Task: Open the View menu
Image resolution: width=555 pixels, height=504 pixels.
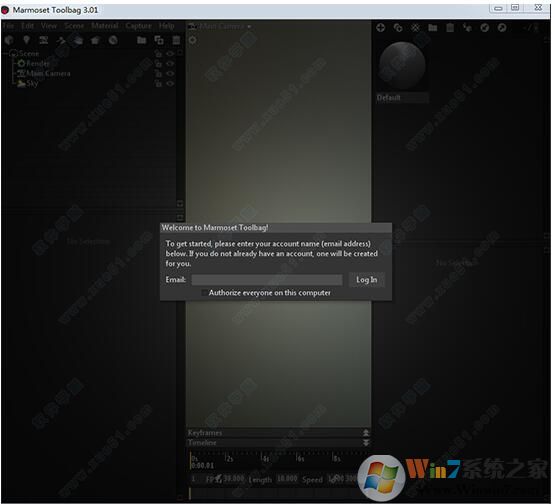Action: tap(49, 26)
